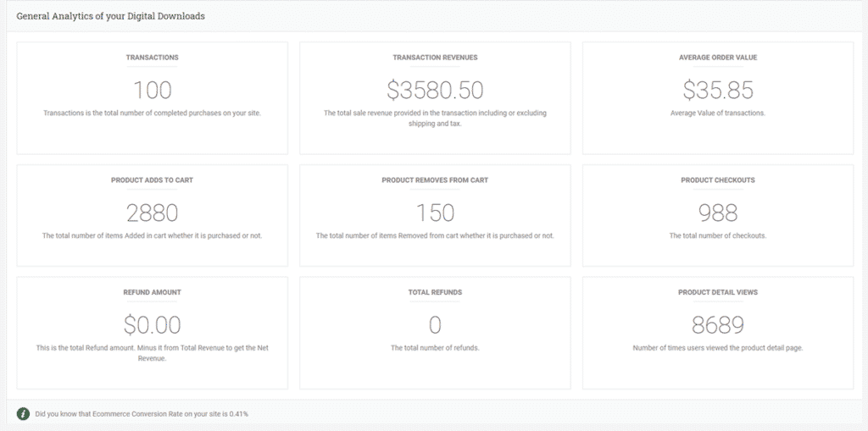Click the PRODUCT DETAIL VIEWS title
The height and width of the screenshot is (431, 868).
pos(718,292)
